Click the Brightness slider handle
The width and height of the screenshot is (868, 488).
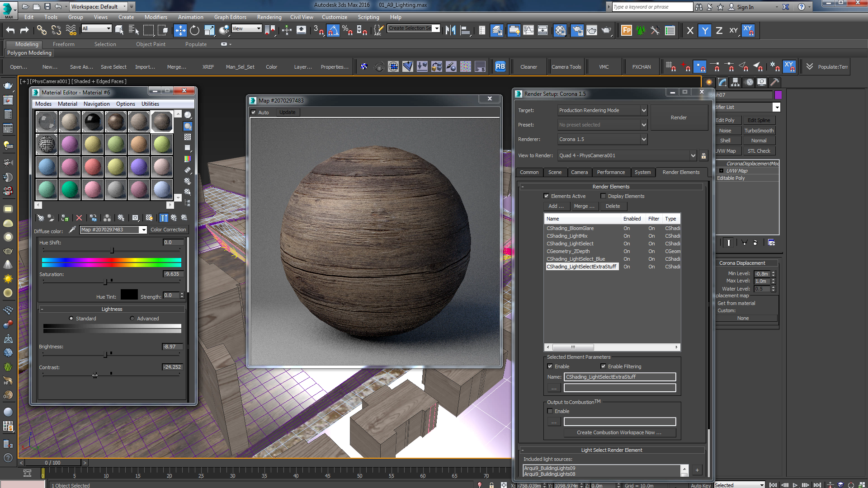[x=106, y=355]
